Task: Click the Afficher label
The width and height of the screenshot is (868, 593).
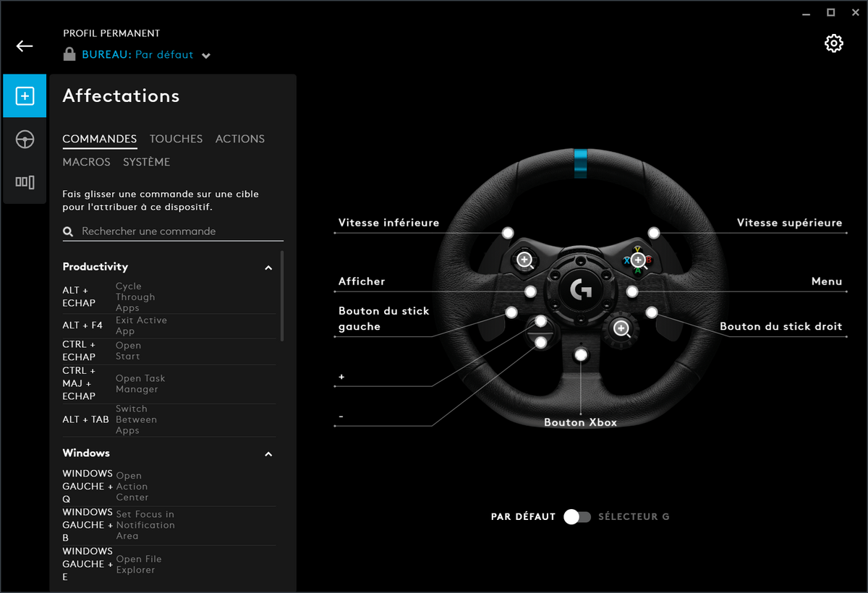Action: pyautogui.click(x=362, y=281)
